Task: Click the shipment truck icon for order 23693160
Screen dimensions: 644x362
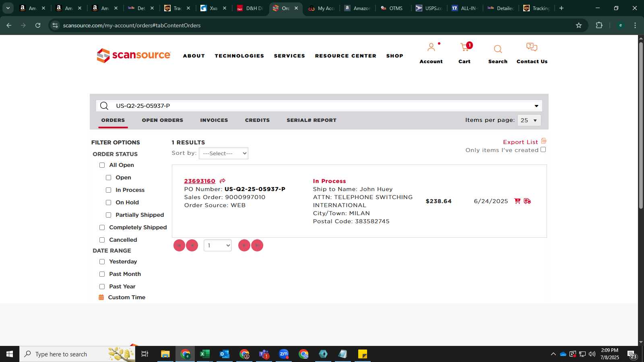Action: tap(527, 201)
